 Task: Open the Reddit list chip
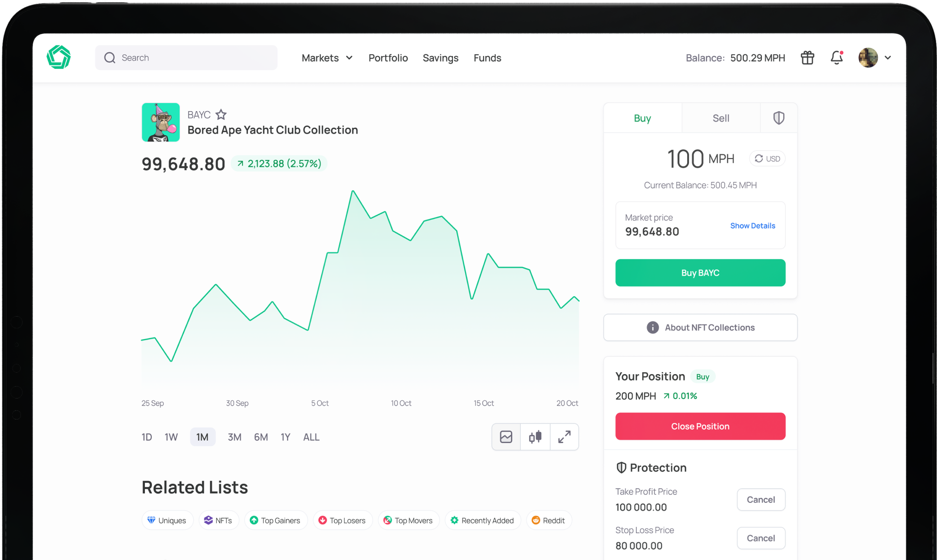[x=549, y=520]
